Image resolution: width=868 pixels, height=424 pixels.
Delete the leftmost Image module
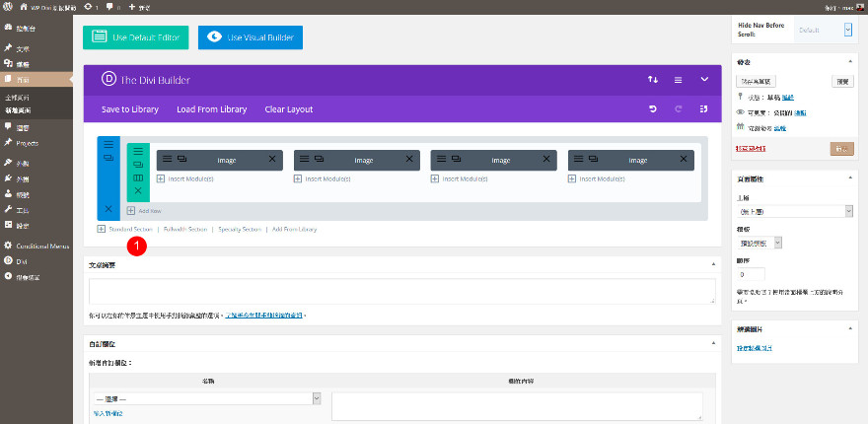pos(272,159)
